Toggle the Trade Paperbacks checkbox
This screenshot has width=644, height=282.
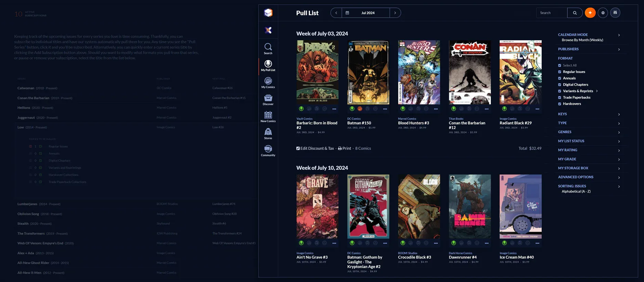click(560, 97)
